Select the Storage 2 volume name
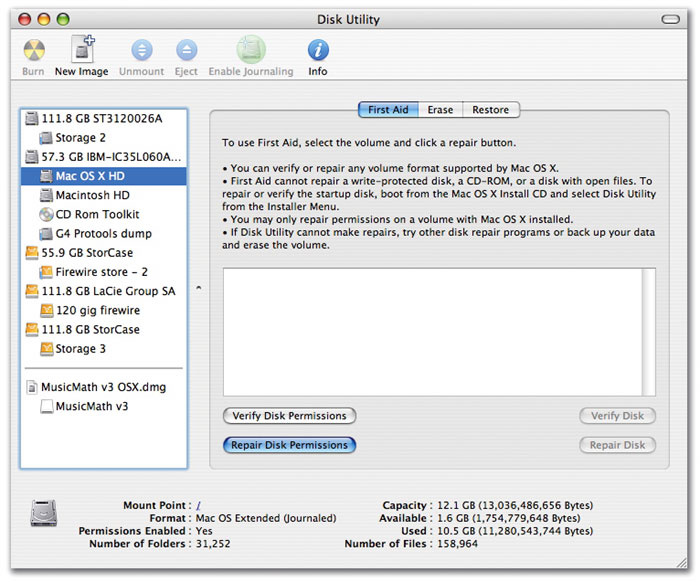Image resolution: width=700 pixels, height=582 pixels. (x=80, y=138)
